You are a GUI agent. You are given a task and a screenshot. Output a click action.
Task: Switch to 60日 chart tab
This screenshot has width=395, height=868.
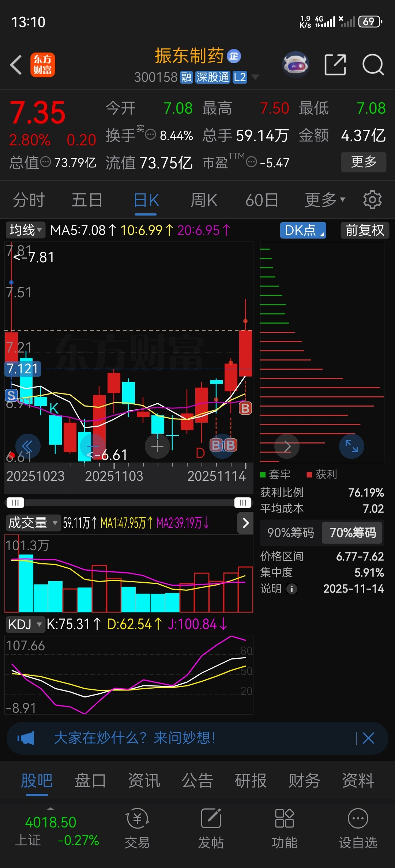[x=262, y=200]
